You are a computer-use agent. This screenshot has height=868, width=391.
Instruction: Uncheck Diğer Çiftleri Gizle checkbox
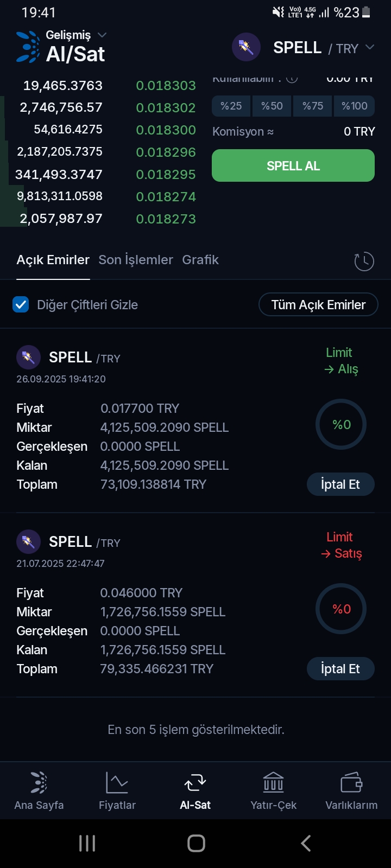[21, 304]
